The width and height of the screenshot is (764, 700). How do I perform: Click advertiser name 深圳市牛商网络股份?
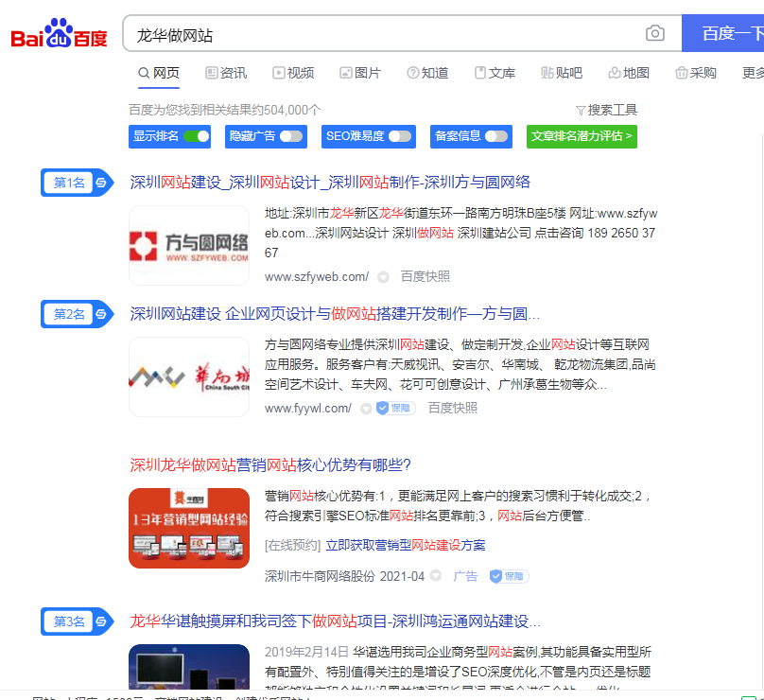[x=320, y=576]
